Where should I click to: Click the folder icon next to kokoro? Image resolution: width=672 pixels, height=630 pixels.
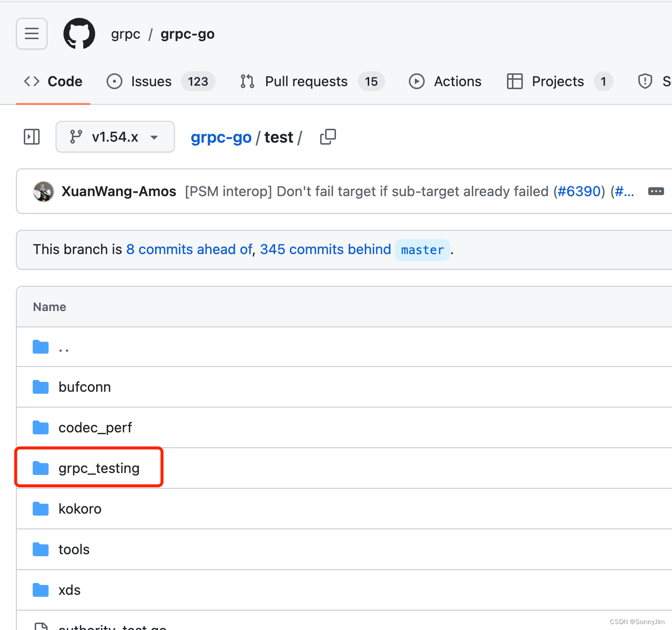click(41, 509)
